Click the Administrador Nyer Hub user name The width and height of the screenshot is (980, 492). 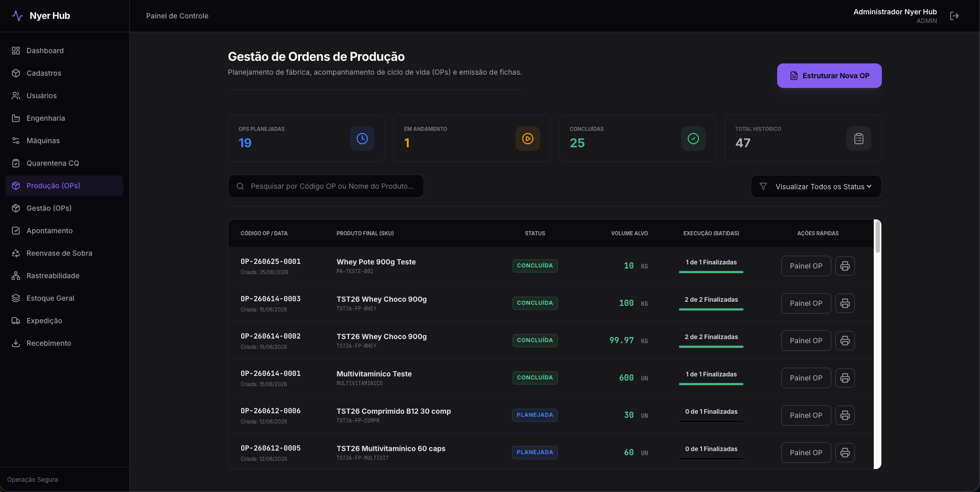[x=895, y=12]
